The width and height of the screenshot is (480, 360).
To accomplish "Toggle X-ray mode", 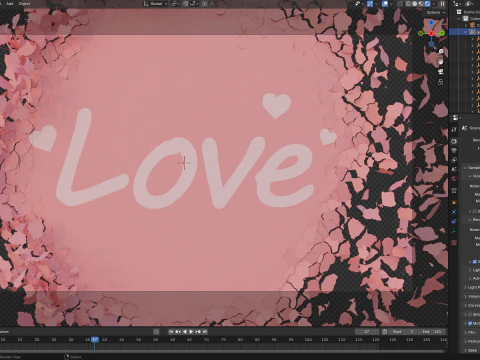I will click(400, 4).
